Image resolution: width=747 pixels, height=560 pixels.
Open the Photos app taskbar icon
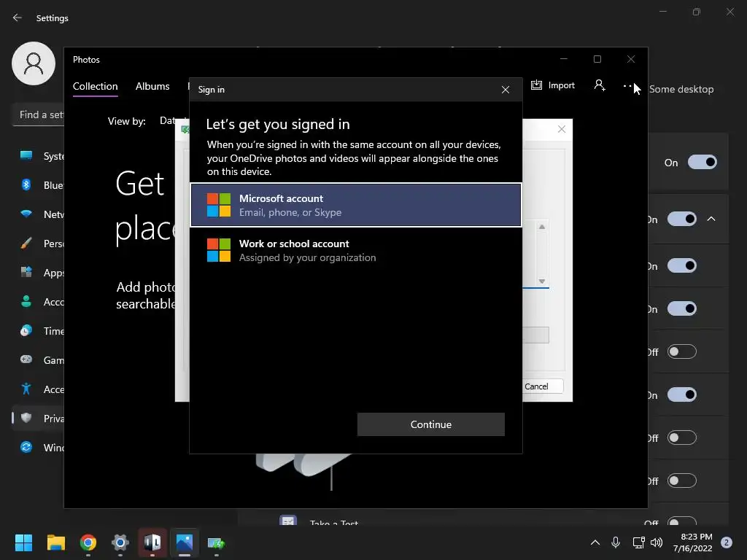185,542
